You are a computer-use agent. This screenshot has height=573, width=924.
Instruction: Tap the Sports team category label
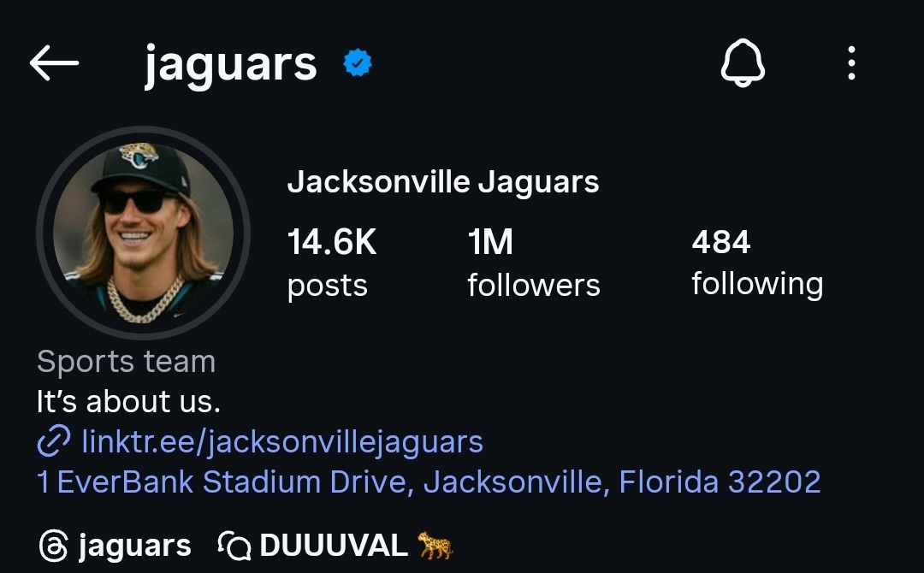[126, 361]
